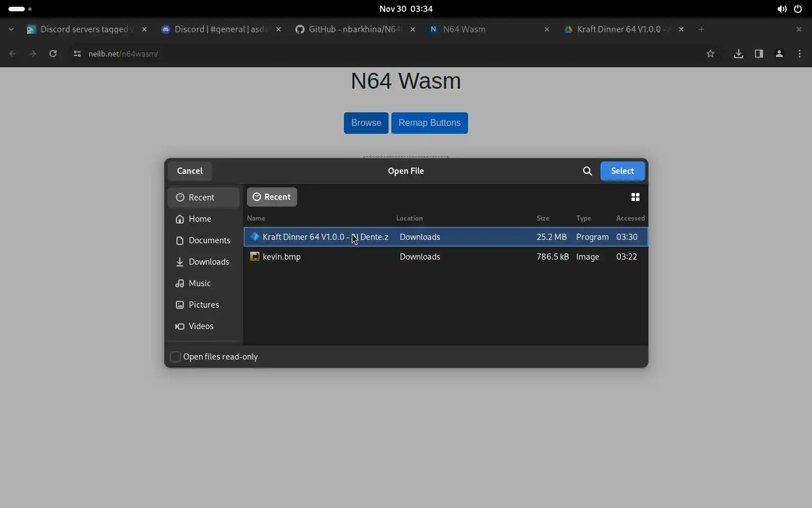Open Videos folder in sidebar

[204, 326]
